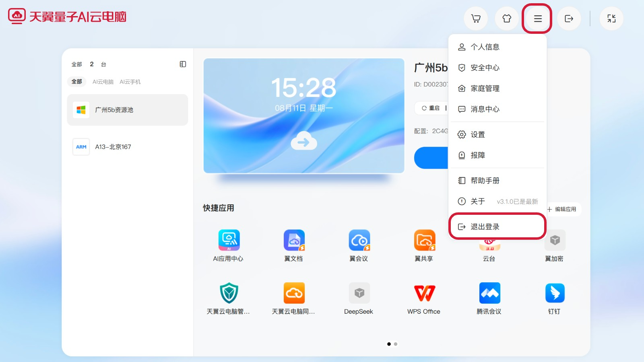
Task: Open 帮助手册 menu entry
Action: pos(497,181)
